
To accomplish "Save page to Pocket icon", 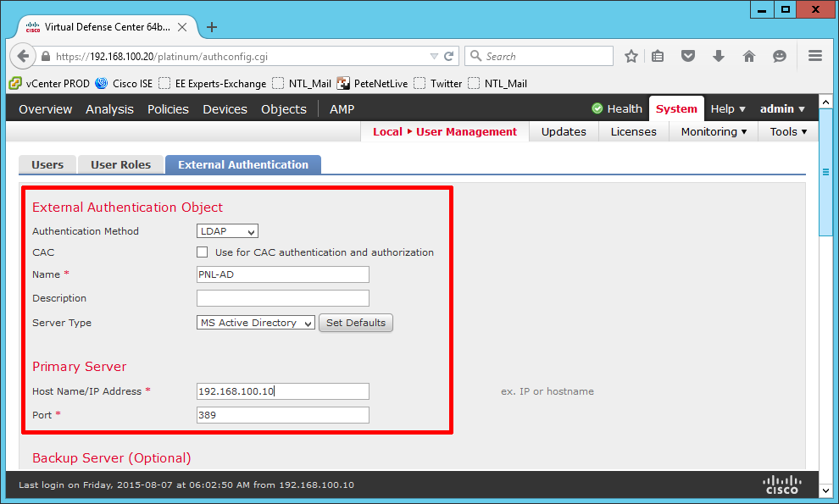I will click(688, 56).
